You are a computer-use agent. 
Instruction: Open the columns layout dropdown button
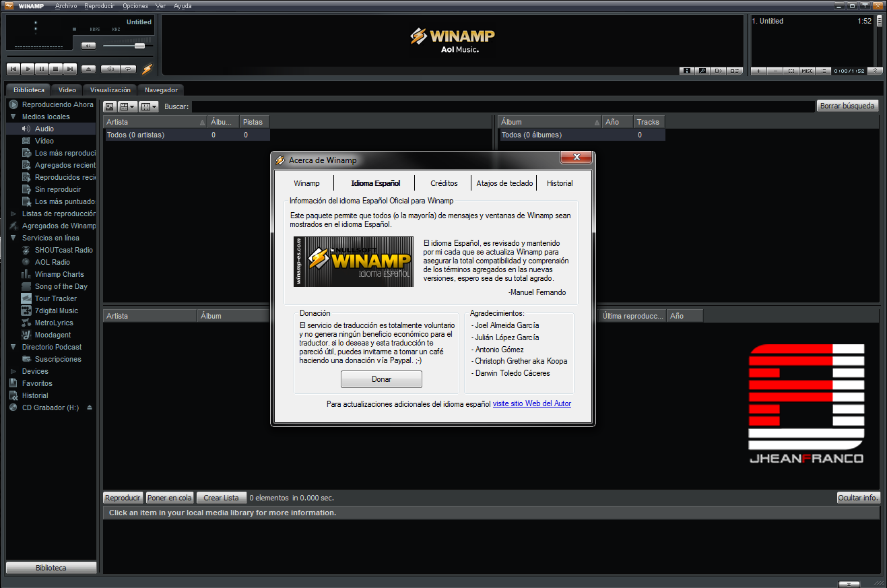pos(148,106)
